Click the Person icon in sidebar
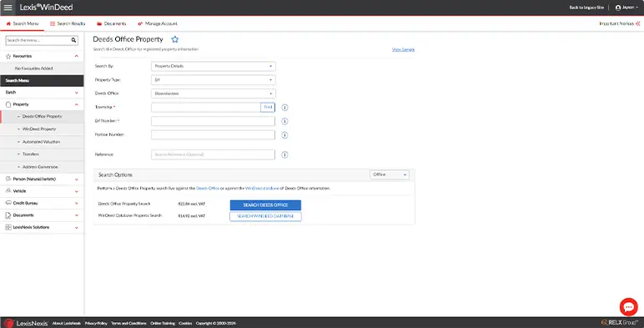Image resolution: width=644 pixels, height=328 pixels. pyautogui.click(x=8, y=179)
